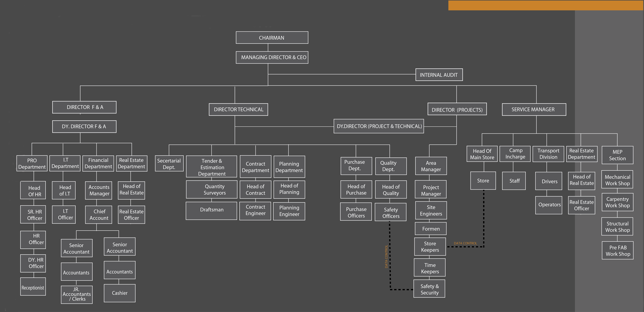644x312 pixels.
Task: Select the Receptionist box
Action: (33, 287)
